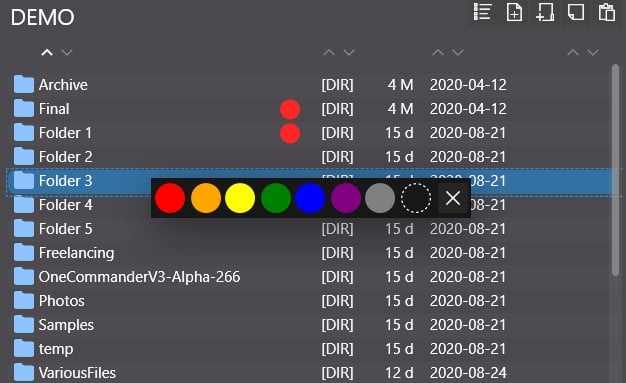626x383 pixels.
Task: Select the OneCommanderV3-Alpha-266 folder name
Action: point(139,277)
